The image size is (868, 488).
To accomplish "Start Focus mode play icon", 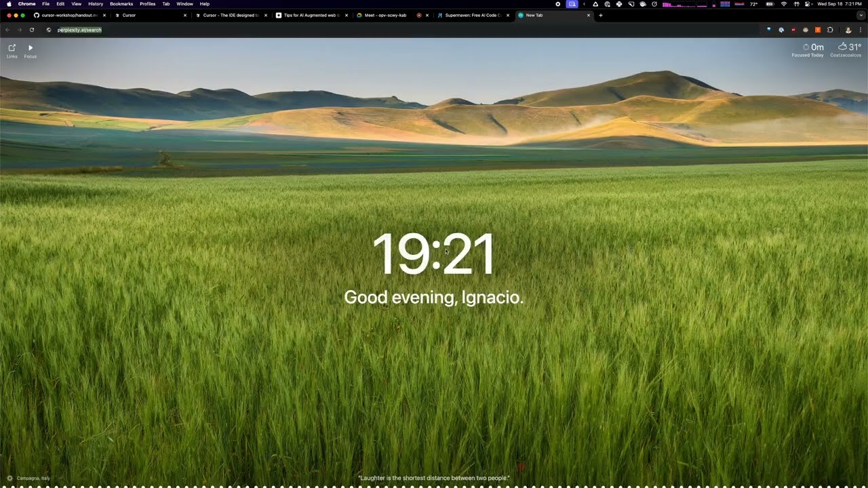I will 30,48.
